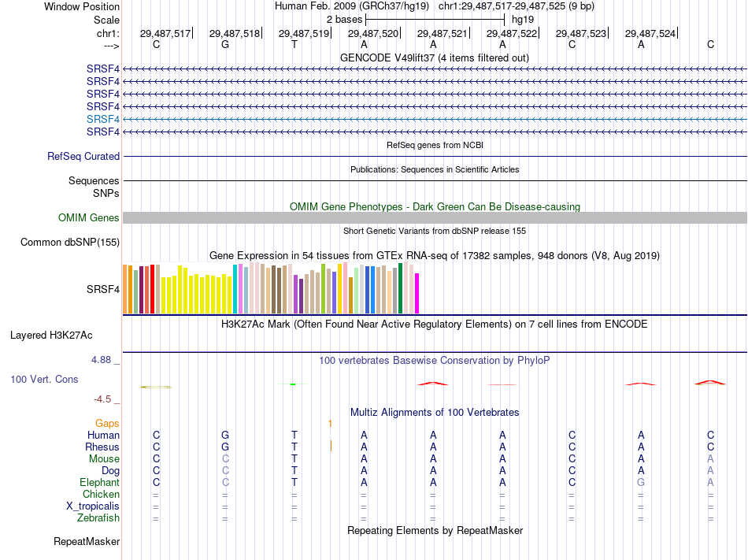Image resolution: width=748 pixels, height=560 pixels.
Task: Click the Common dbSNP(155) track label
Action: [70, 243]
